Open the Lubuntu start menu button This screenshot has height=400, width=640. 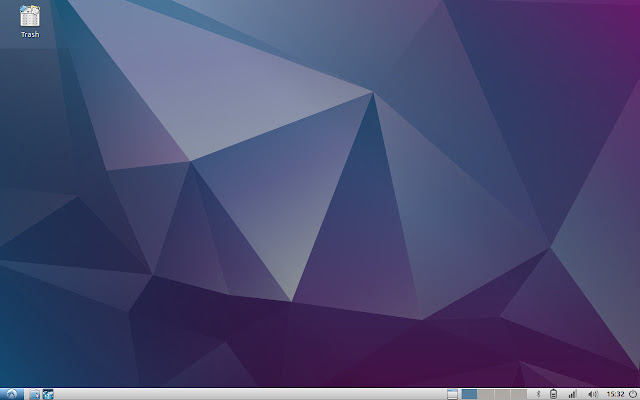[x=11, y=394]
